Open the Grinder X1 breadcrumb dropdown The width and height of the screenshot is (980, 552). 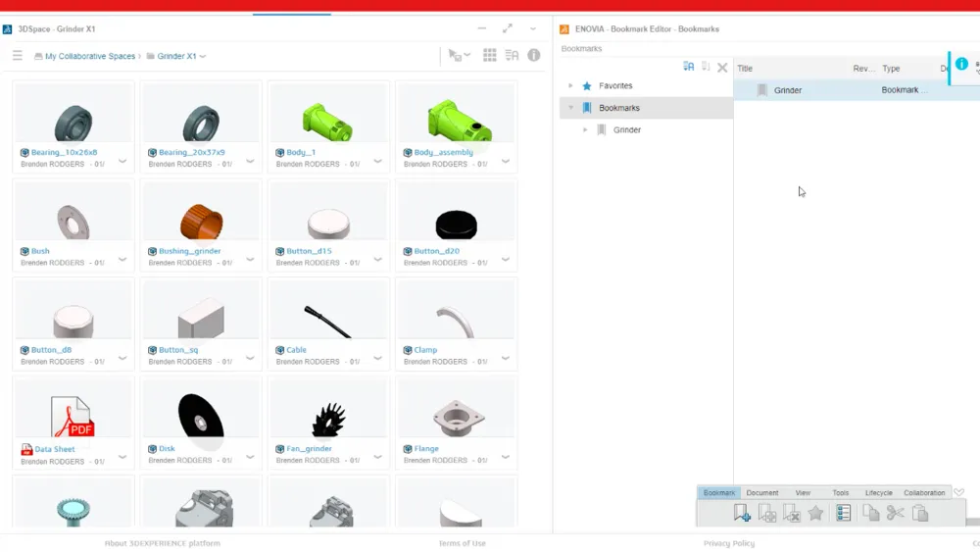(x=203, y=56)
